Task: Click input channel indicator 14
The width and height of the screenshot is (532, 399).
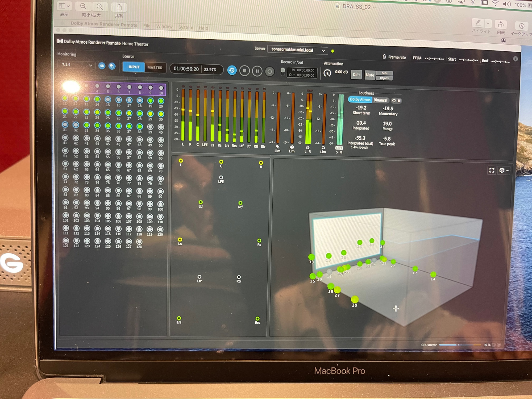Action: pyautogui.click(x=97, y=99)
